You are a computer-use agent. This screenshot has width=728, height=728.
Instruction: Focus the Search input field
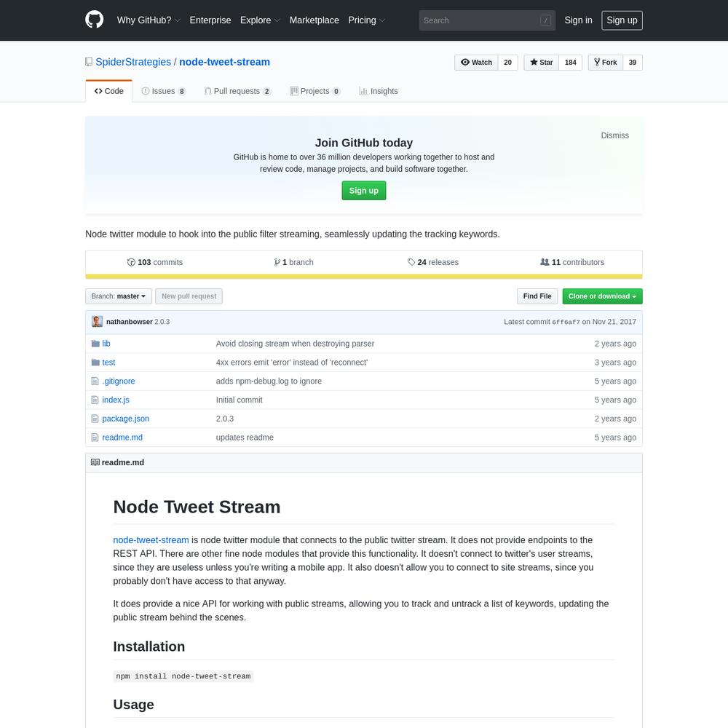[487, 20]
